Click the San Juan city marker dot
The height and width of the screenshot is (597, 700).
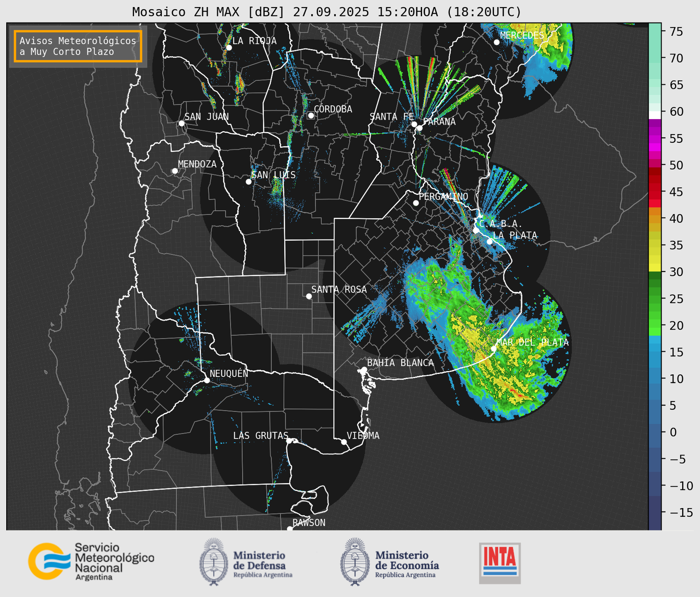pyautogui.click(x=181, y=123)
